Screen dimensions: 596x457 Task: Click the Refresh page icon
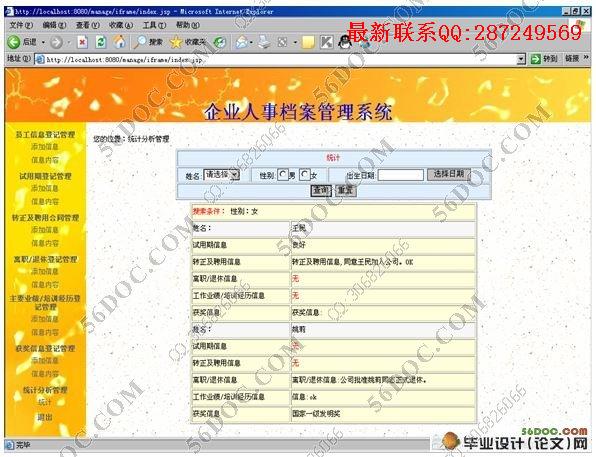[101, 41]
